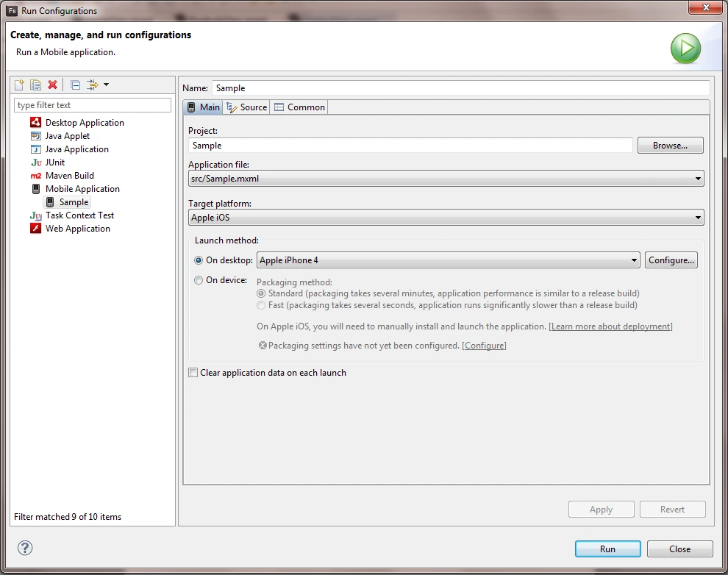Select Web Application configuration type
This screenshot has width=728, height=575.
[x=77, y=229]
